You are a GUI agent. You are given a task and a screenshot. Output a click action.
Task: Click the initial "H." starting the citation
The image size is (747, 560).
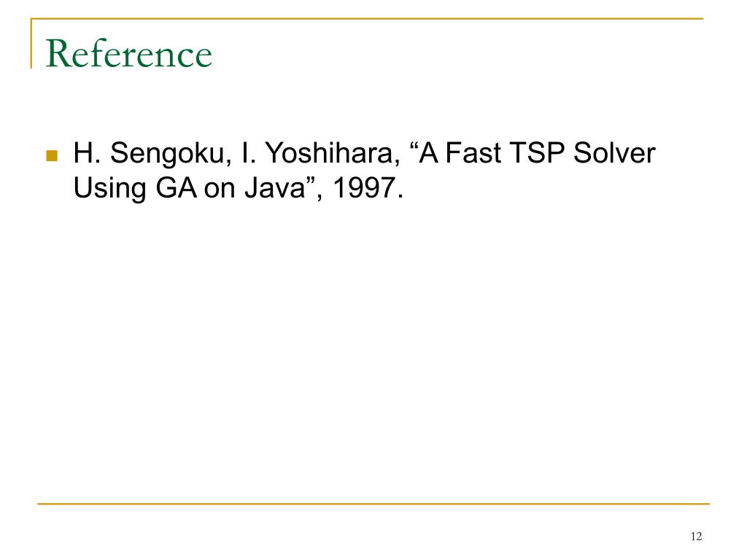click(87, 153)
